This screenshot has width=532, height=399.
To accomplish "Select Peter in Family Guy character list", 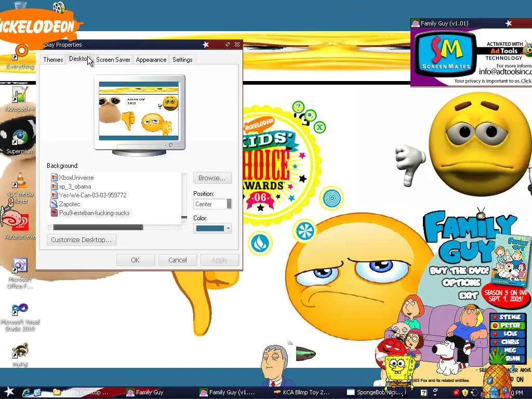I will pos(508,325).
